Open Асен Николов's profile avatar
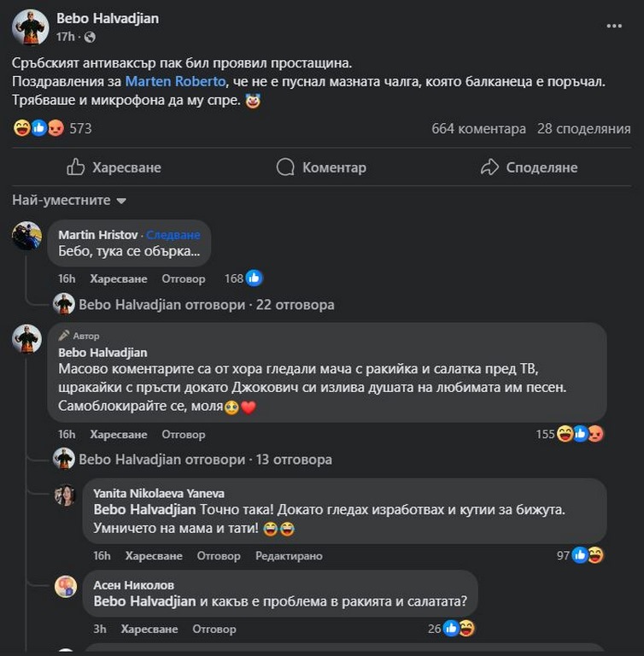 pos(66,586)
